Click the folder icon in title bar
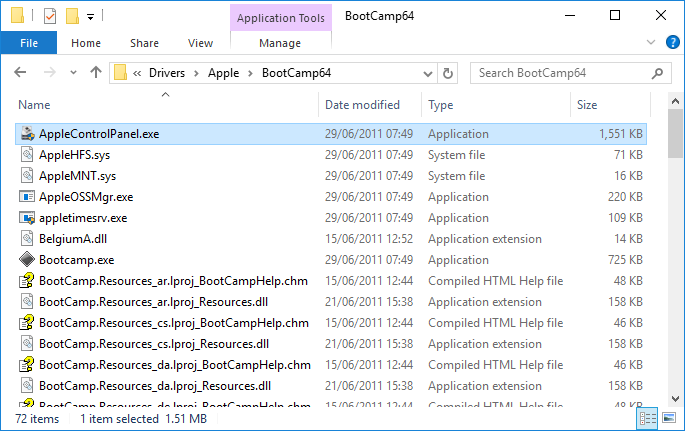The image size is (685, 431). [x=17, y=16]
